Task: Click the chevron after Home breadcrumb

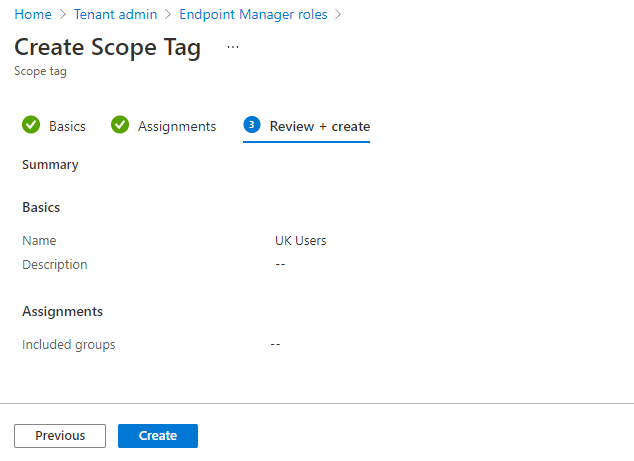Action: click(x=63, y=15)
